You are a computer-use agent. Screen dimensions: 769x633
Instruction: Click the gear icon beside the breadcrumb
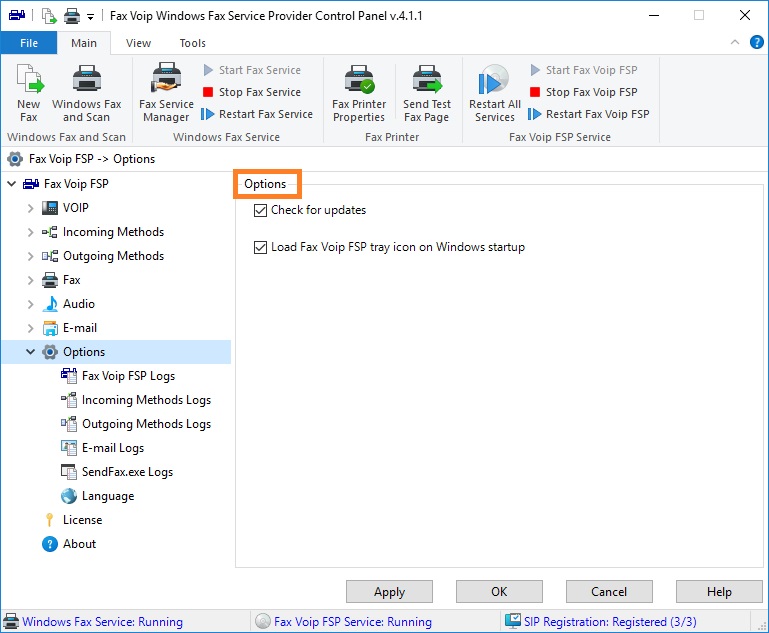point(15,159)
